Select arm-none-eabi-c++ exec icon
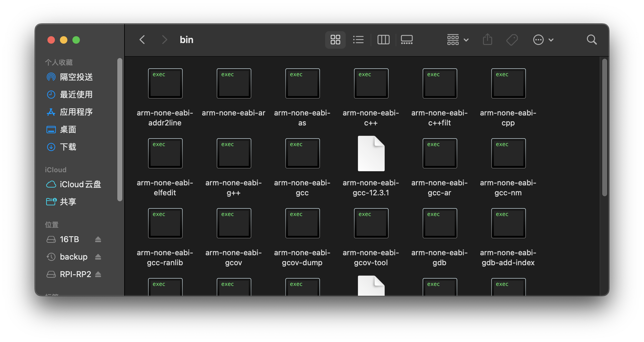 click(x=371, y=83)
